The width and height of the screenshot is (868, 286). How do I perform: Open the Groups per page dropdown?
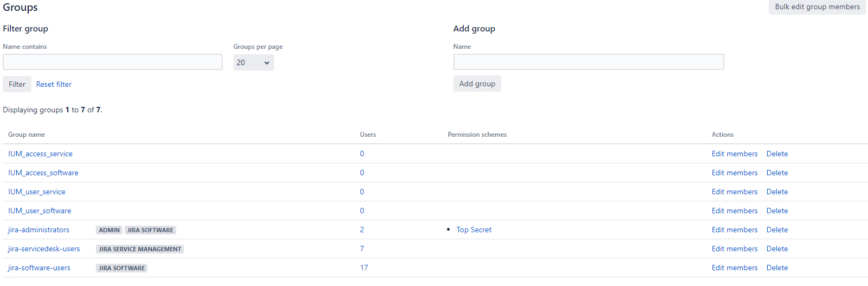pyautogui.click(x=253, y=63)
